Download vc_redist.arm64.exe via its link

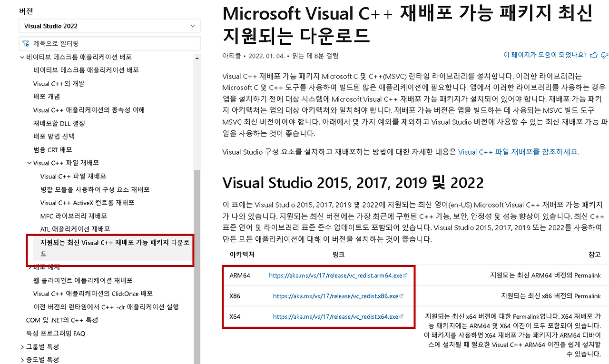[334, 275]
